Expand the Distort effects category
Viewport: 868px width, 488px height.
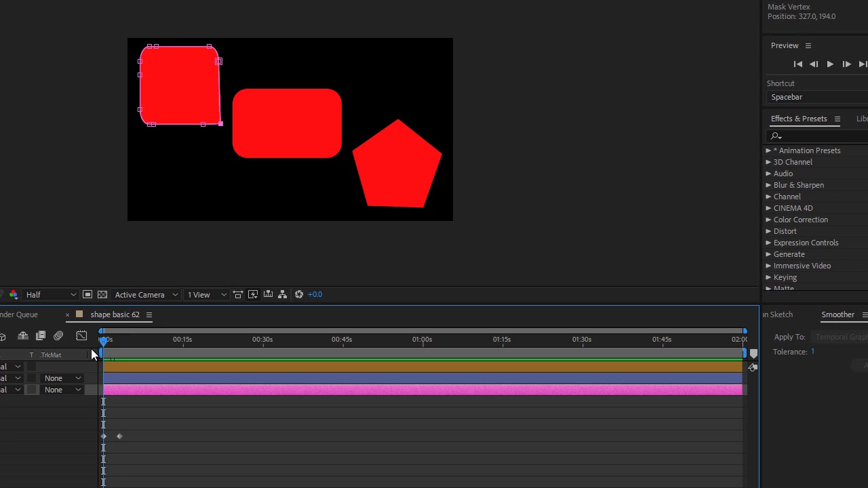(768, 231)
